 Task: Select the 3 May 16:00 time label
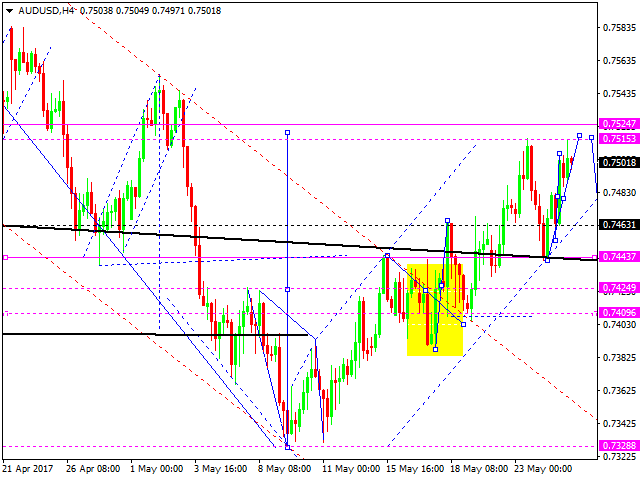point(221,469)
